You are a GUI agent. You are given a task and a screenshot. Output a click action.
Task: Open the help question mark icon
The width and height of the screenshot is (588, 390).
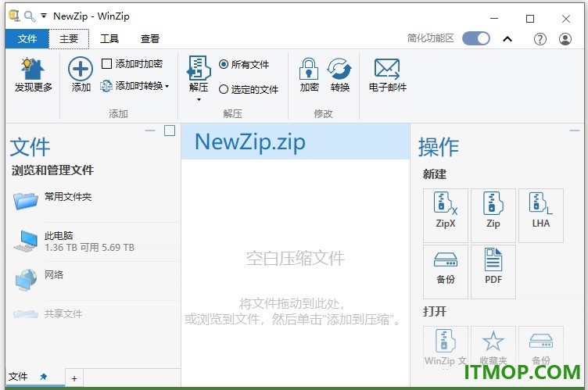[x=540, y=39]
